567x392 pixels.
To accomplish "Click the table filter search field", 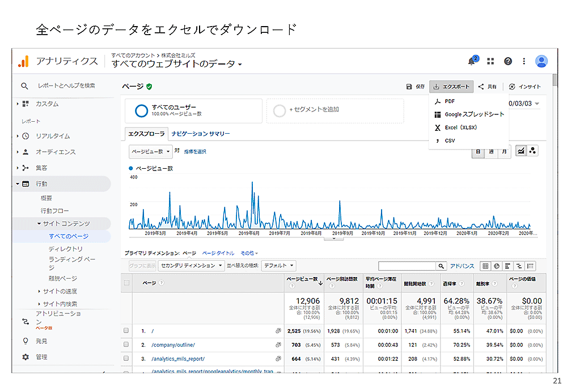I will (407, 266).
